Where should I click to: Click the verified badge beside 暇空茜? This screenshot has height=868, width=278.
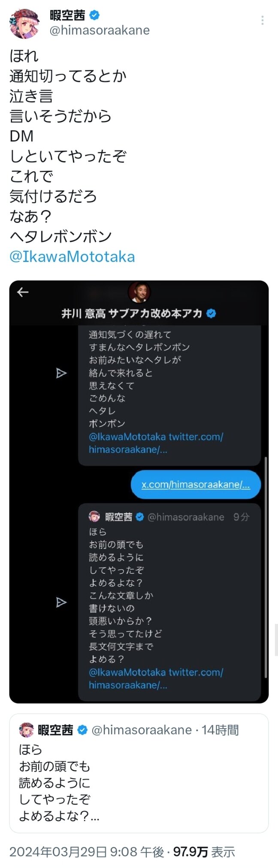tap(94, 15)
